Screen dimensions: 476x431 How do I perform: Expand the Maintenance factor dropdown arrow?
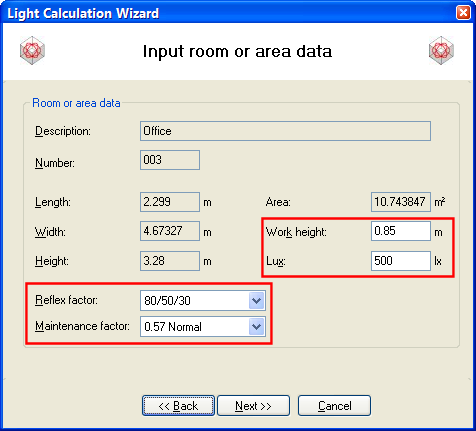pyautogui.click(x=256, y=327)
